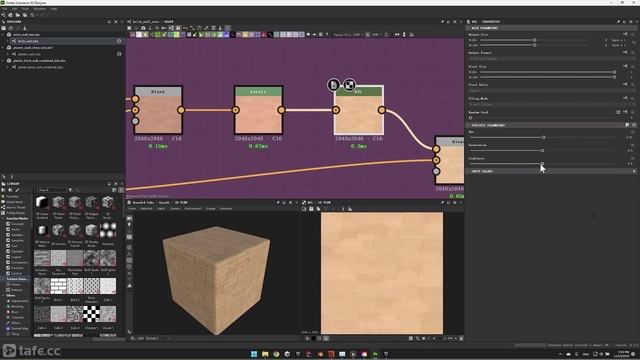The width and height of the screenshot is (640, 360).
Task: Select the Adjustments library category
Action: pos(19,301)
